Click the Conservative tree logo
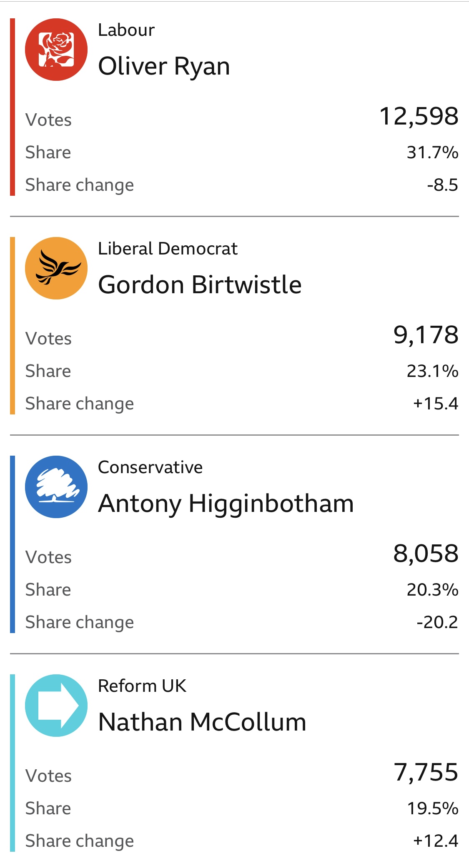Image resolution: width=469 pixels, height=868 pixels. pos(56,487)
